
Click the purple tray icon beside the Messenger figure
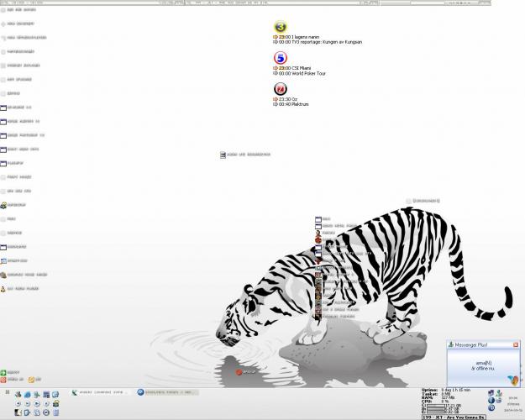491,393
